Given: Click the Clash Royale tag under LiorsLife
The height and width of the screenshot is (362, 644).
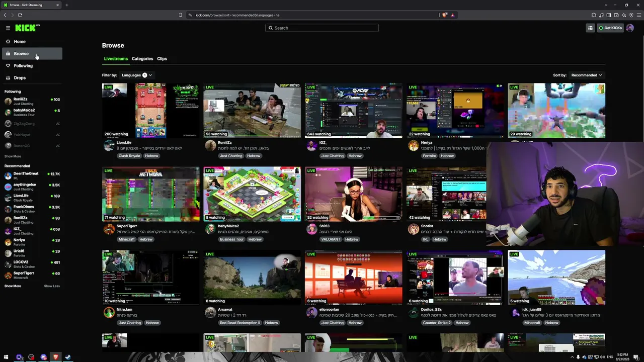Looking at the screenshot, I should pos(129,156).
